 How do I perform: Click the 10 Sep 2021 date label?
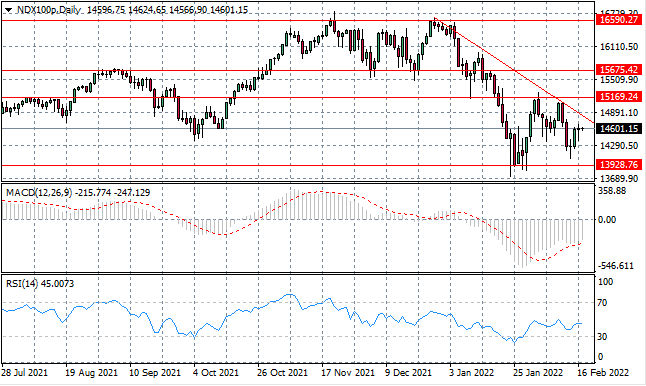(x=155, y=372)
